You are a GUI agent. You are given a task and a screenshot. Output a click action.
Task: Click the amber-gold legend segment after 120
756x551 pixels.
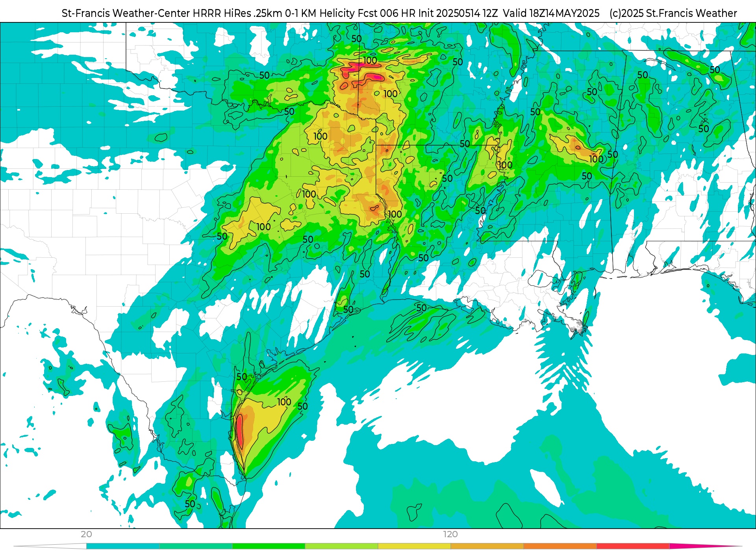point(487,546)
